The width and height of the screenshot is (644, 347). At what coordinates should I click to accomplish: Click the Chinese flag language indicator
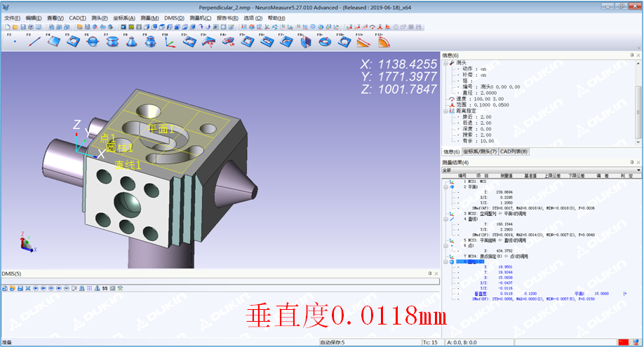tap(624, 342)
